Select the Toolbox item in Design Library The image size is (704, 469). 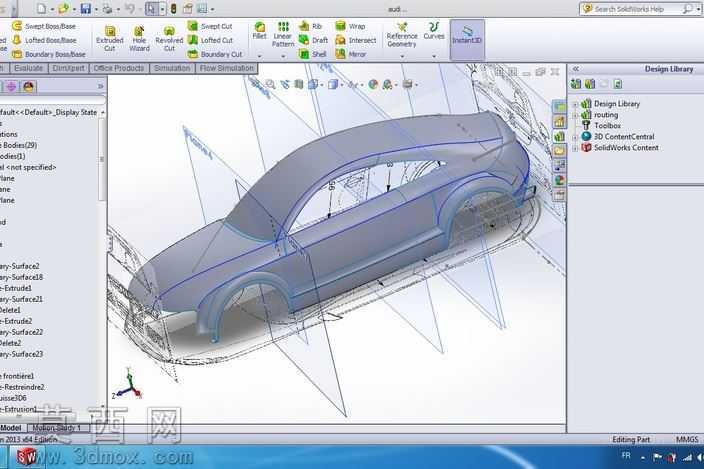tap(607, 126)
